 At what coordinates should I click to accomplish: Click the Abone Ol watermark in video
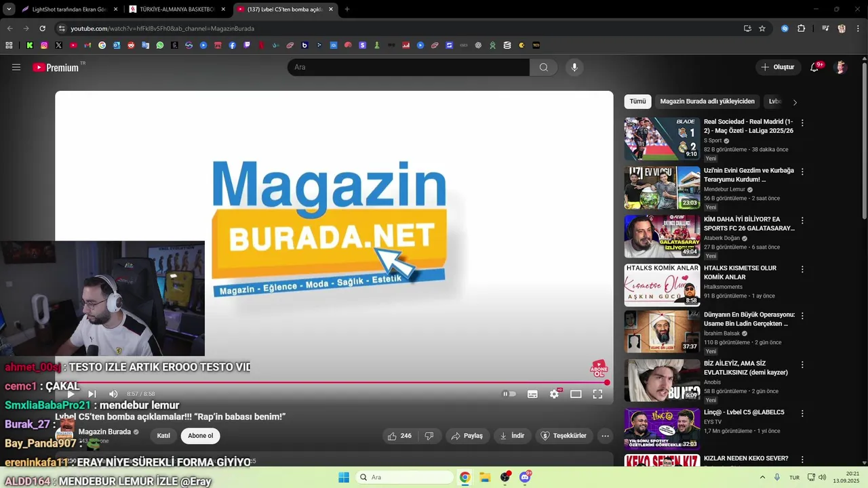(x=598, y=369)
